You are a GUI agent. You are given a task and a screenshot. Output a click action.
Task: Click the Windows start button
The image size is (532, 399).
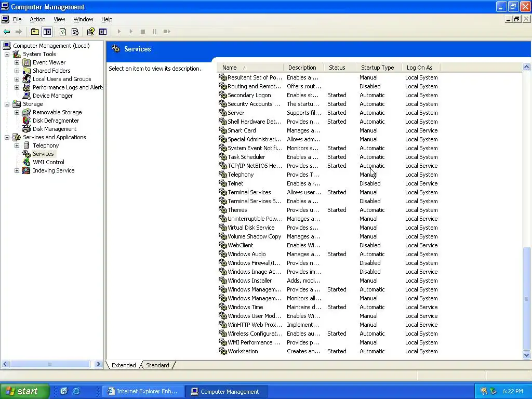click(x=24, y=391)
